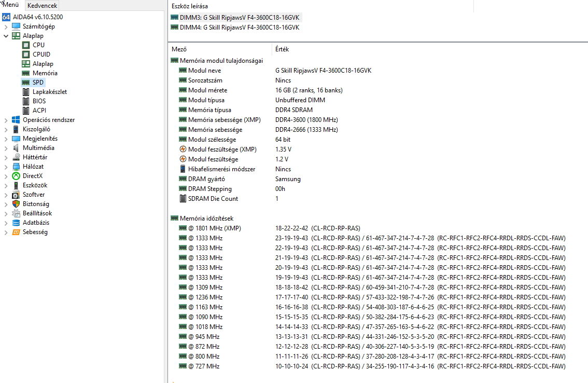Screen dimensions: 588x383
Task: Click the 1.35 V value
Action: click(283, 149)
